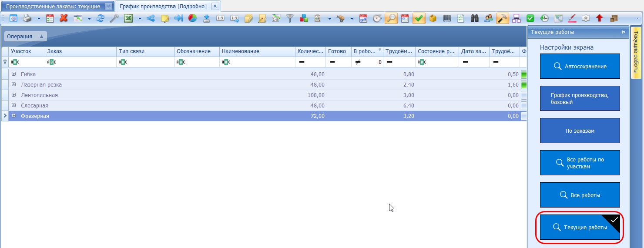
Task: Click the clock with green arrow icon
Action: click(544, 18)
